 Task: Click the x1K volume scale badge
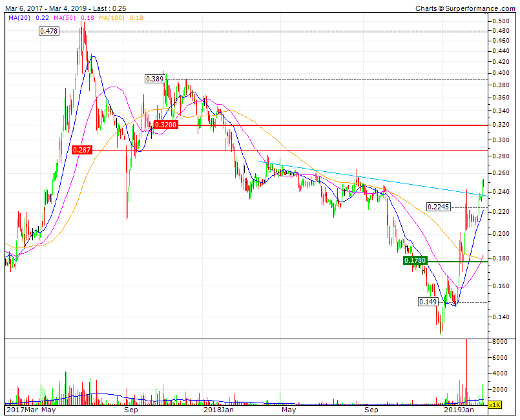[495, 404]
